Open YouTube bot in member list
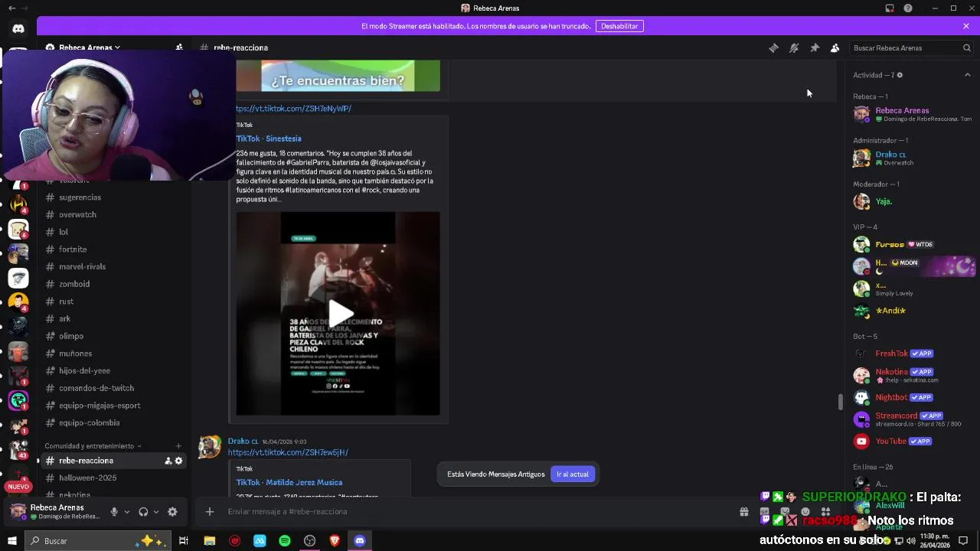This screenshot has height=551, width=980. 913,442
